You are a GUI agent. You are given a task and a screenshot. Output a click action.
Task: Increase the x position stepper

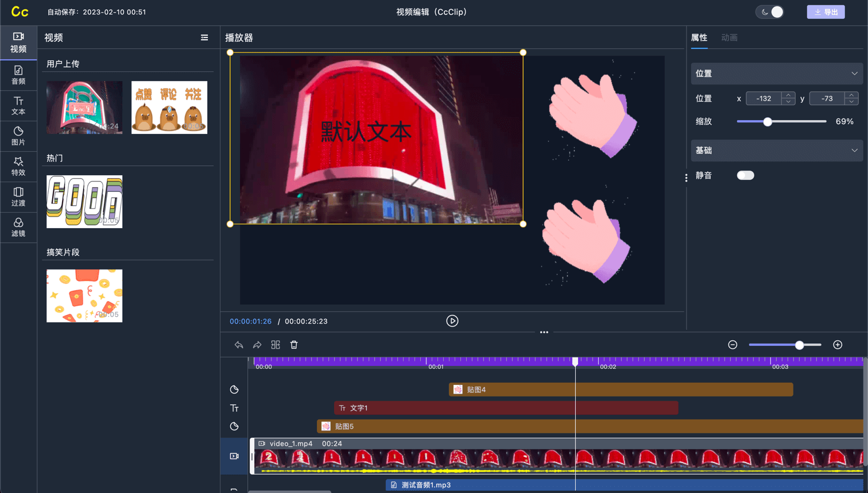(789, 95)
